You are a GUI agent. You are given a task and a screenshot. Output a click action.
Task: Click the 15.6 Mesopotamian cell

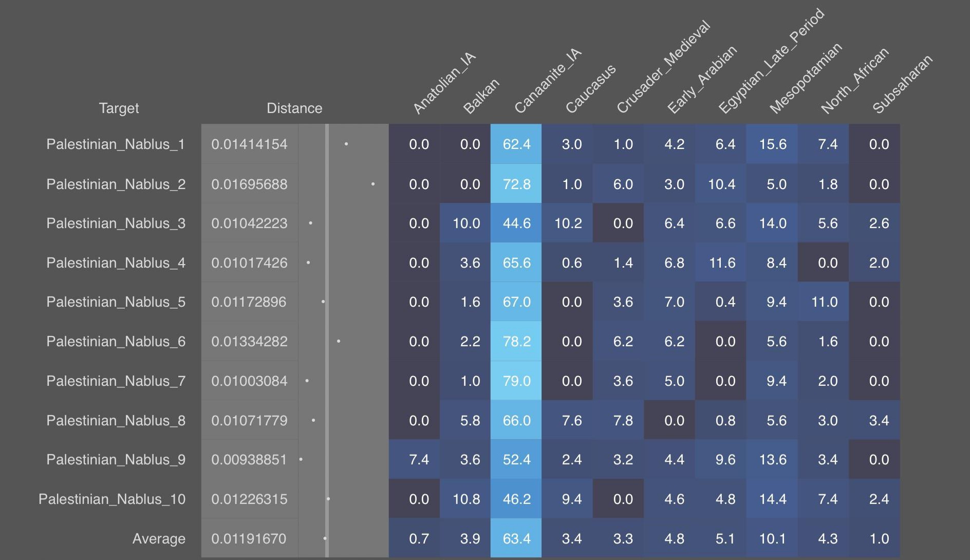pos(772,144)
